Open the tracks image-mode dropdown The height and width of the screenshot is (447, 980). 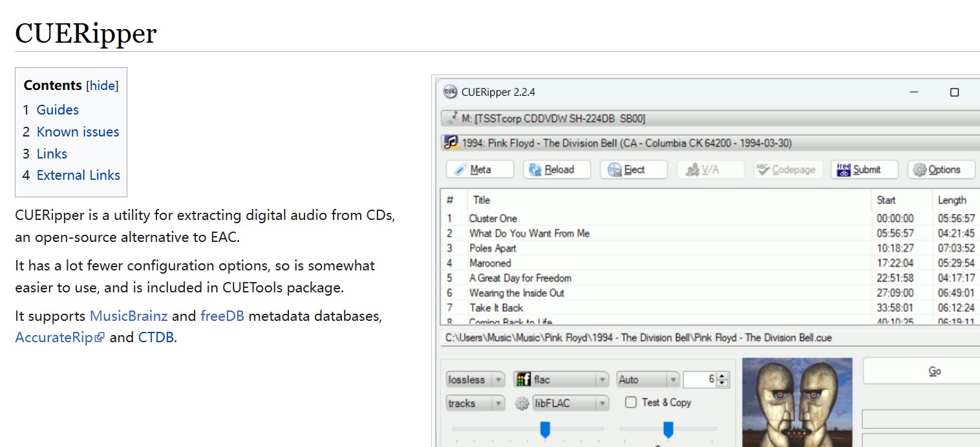tap(475, 404)
